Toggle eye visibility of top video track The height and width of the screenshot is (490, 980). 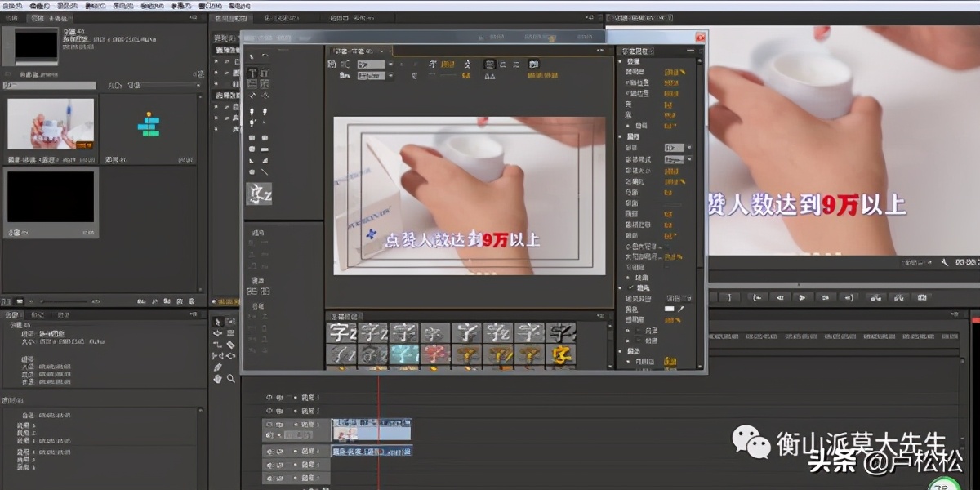pos(269,398)
